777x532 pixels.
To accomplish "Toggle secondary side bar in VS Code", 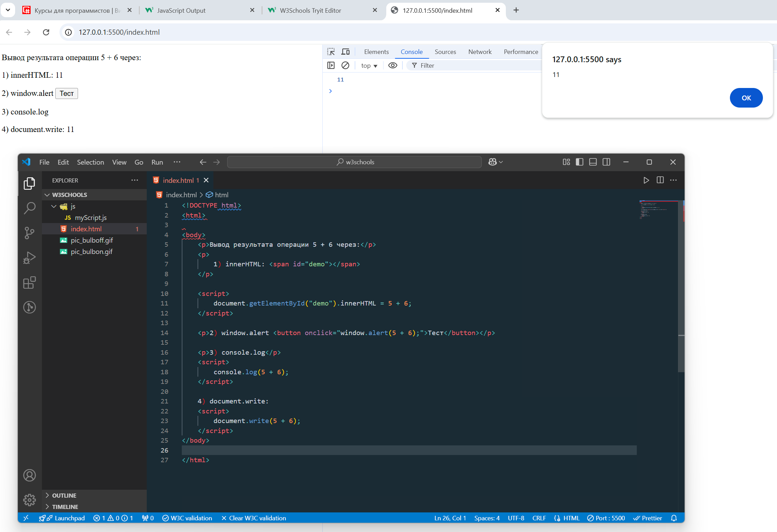I will point(607,162).
